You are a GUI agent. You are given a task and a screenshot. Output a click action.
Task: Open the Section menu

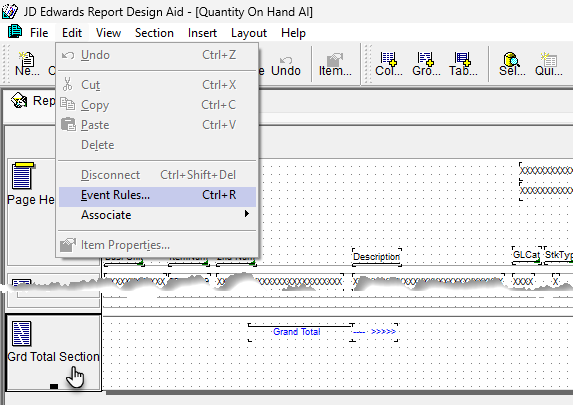click(x=154, y=33)
